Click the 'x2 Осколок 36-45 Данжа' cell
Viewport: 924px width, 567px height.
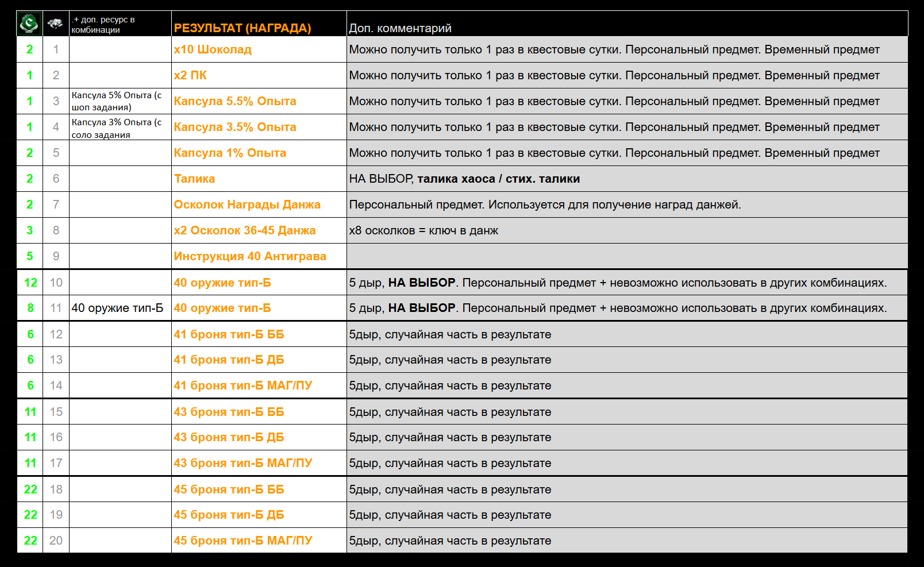tap(245, 230)
